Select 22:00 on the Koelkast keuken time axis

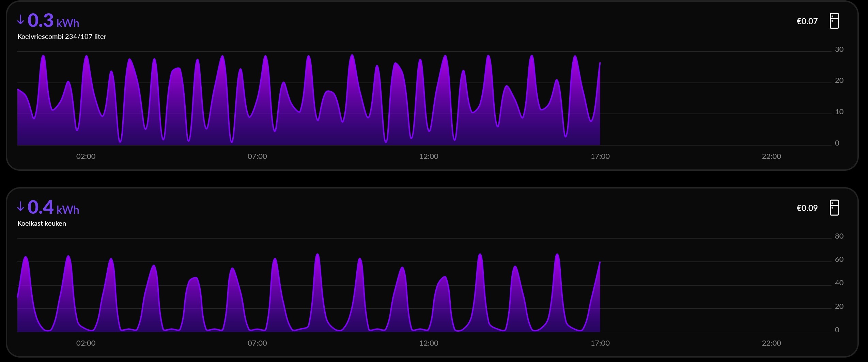coord(771,343)
